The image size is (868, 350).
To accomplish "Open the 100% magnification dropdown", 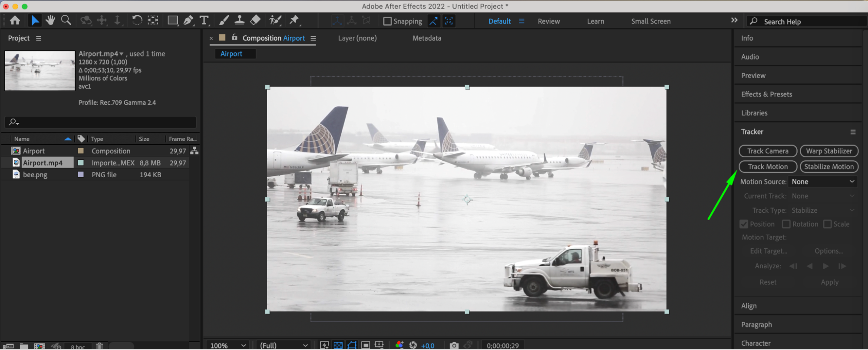I will tap(228, 345).
